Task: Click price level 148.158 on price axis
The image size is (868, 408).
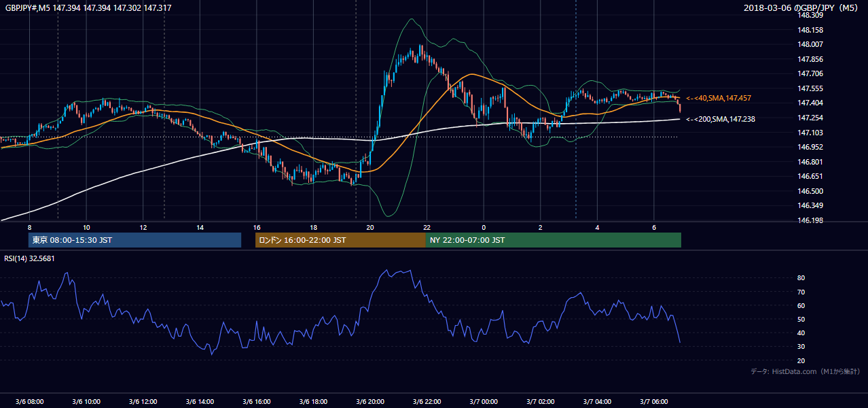Action: point(810,30)
